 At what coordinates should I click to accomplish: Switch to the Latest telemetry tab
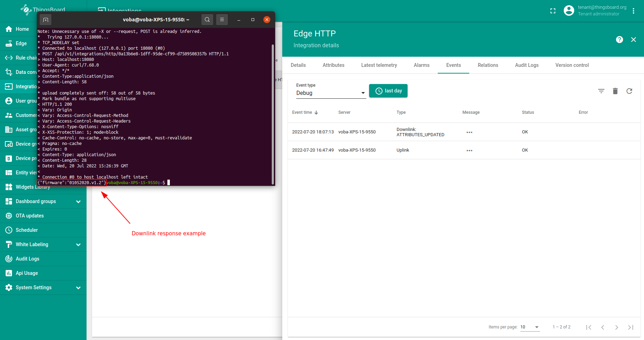(x=379, y=65)
